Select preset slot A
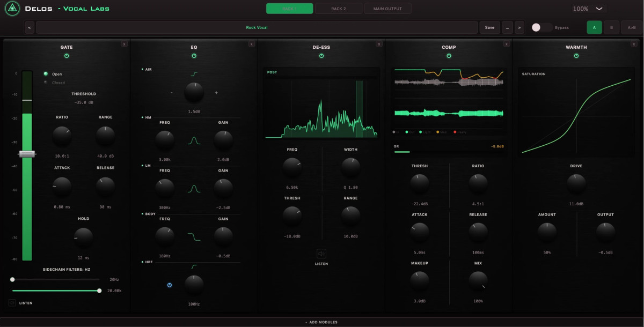This screenshot has height=327, width=644. click(x=594, y=27)
